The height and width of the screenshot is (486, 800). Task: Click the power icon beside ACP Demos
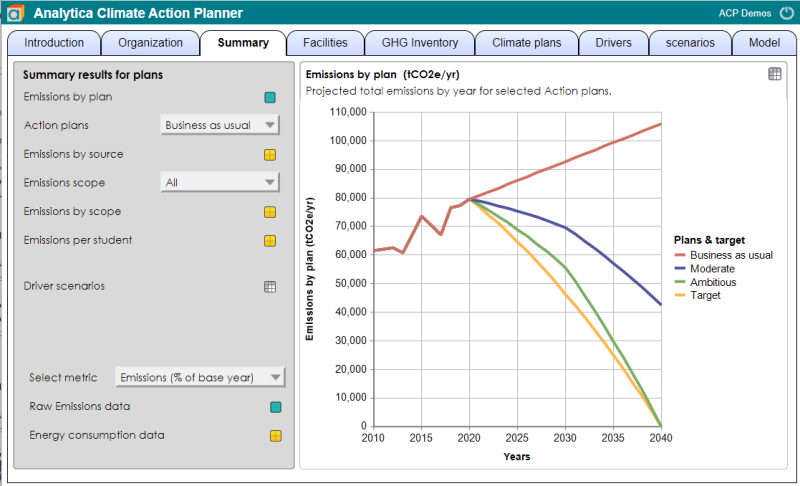point(787,13)
